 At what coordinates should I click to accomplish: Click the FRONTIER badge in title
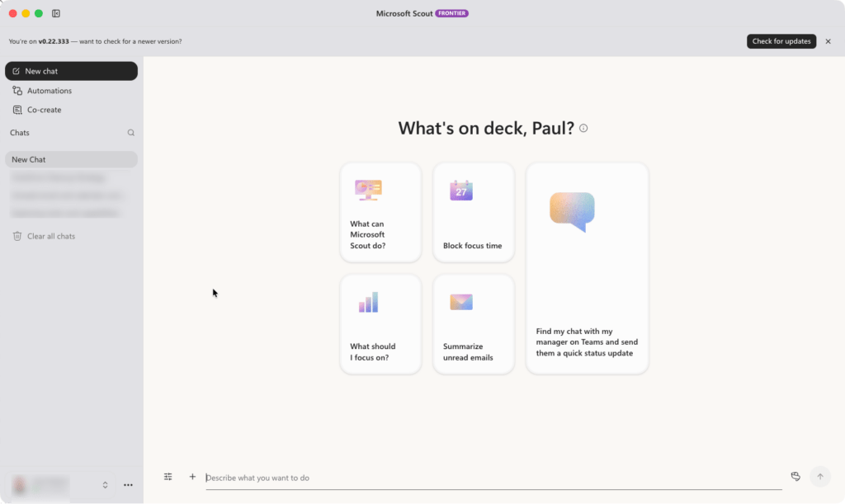[451, 13]
